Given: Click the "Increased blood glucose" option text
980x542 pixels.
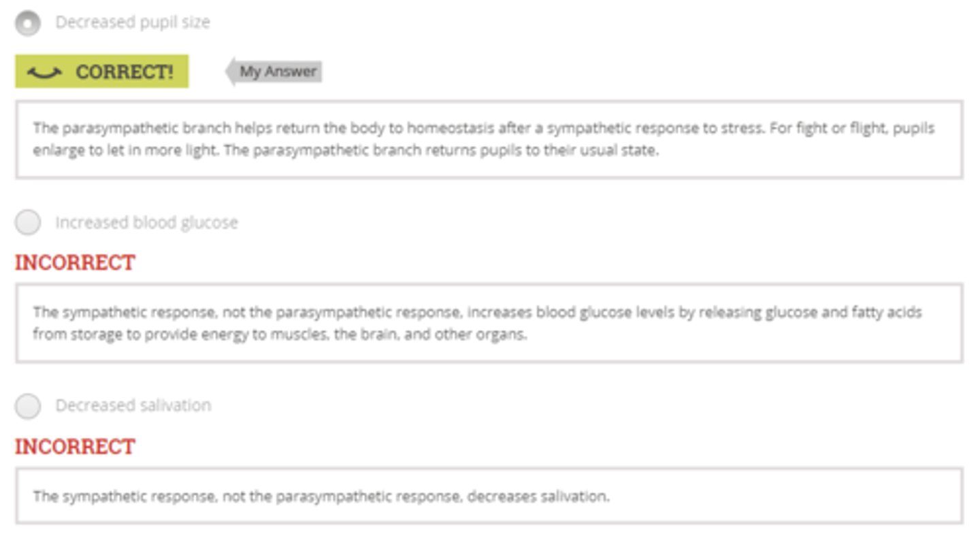Looking at the screenshot, I should coord(146,222).
